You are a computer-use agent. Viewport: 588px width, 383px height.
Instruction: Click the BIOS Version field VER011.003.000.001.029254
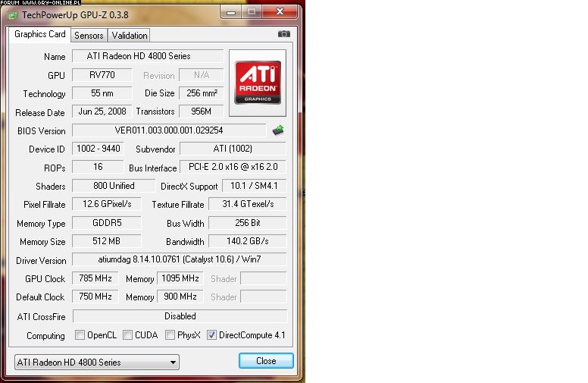pos(169,130)
